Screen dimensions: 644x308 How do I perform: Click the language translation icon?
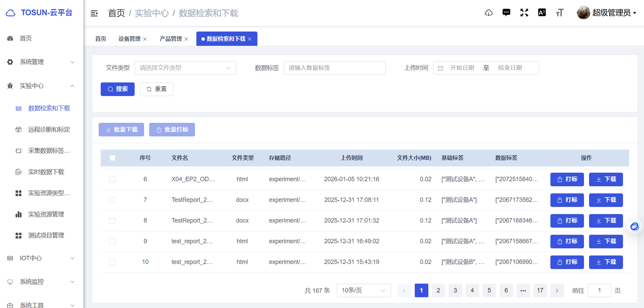(x=542, y=13)
